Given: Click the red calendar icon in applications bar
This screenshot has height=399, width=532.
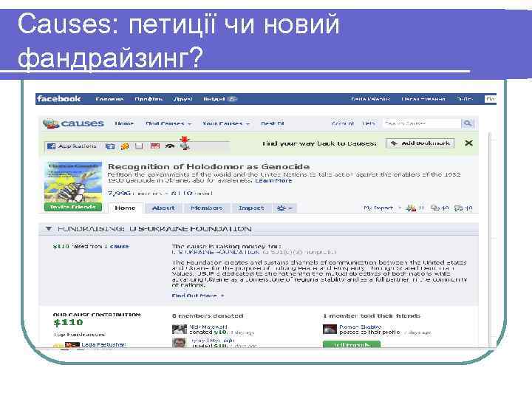Looking at the screenshot, I should pos(155,146).
